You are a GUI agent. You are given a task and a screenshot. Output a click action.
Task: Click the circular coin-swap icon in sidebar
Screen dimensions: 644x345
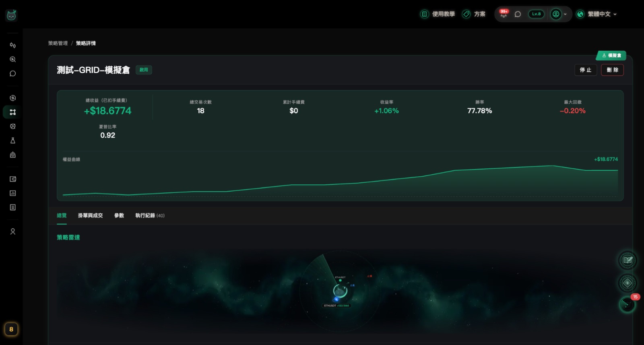13,98
